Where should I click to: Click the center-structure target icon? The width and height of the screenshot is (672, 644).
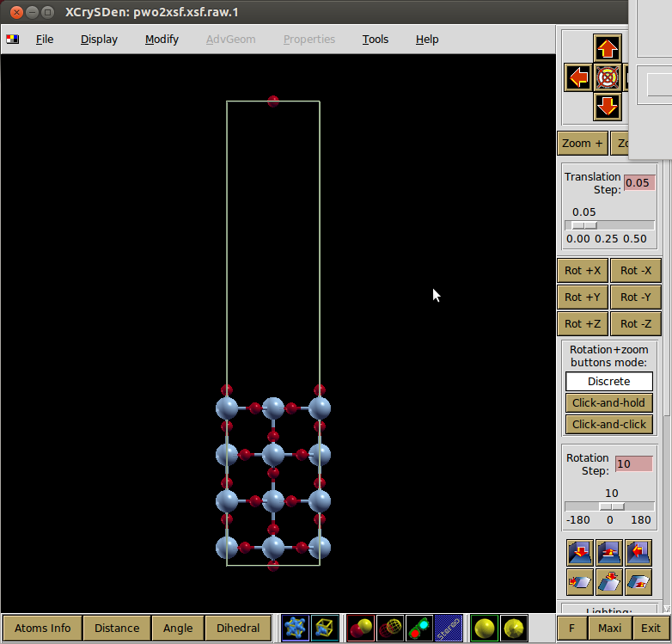click(608, 77)
